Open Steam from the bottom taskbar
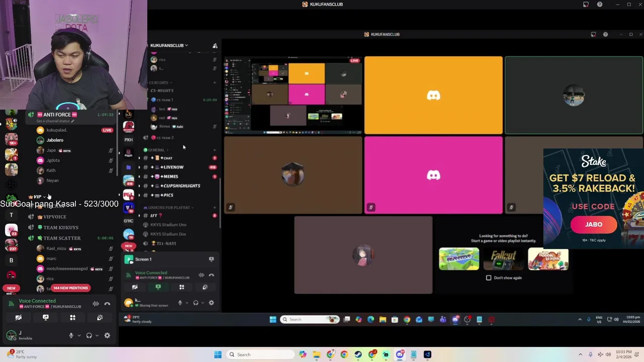The width and height of the screenshot is (644, 362). 358,354
